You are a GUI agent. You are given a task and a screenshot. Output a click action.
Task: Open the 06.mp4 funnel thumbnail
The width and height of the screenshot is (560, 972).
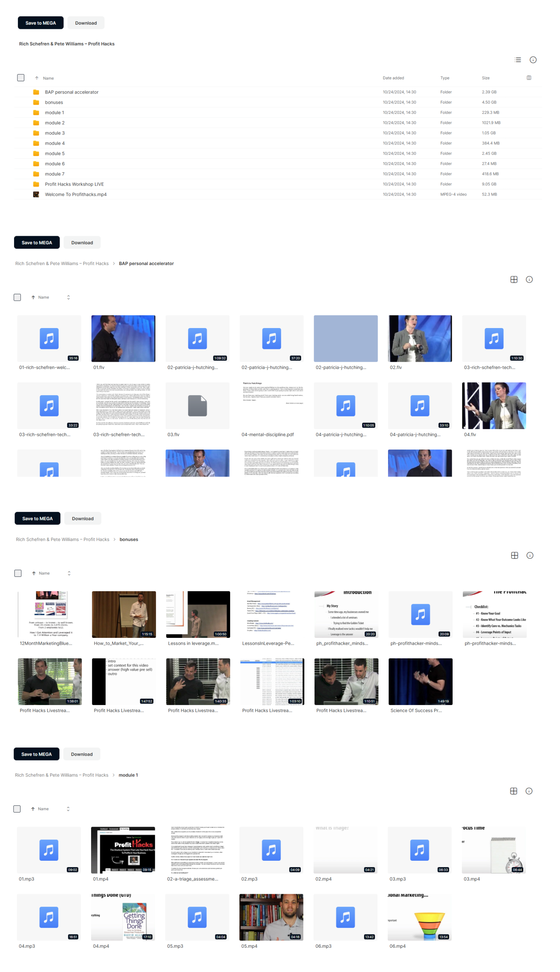pyautogui.click(x=419, y=917)
